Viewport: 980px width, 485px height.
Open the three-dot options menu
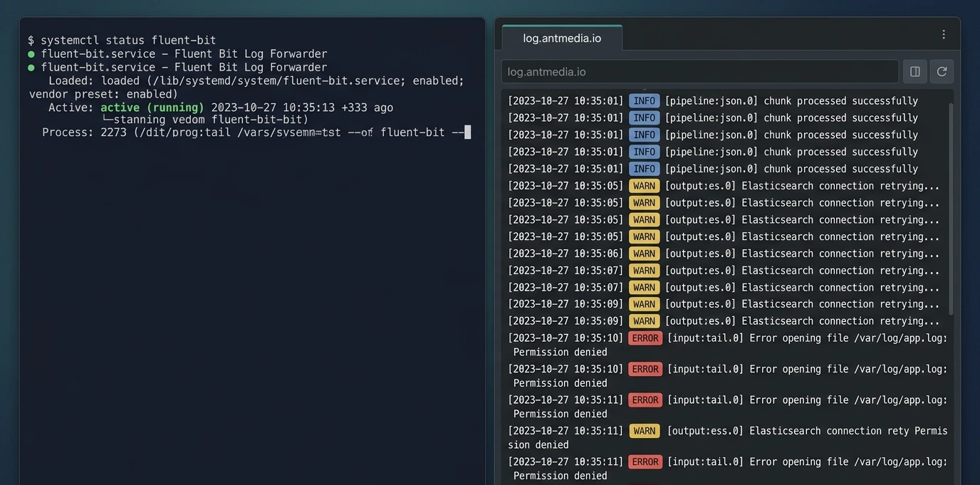[x=944, y=35]
